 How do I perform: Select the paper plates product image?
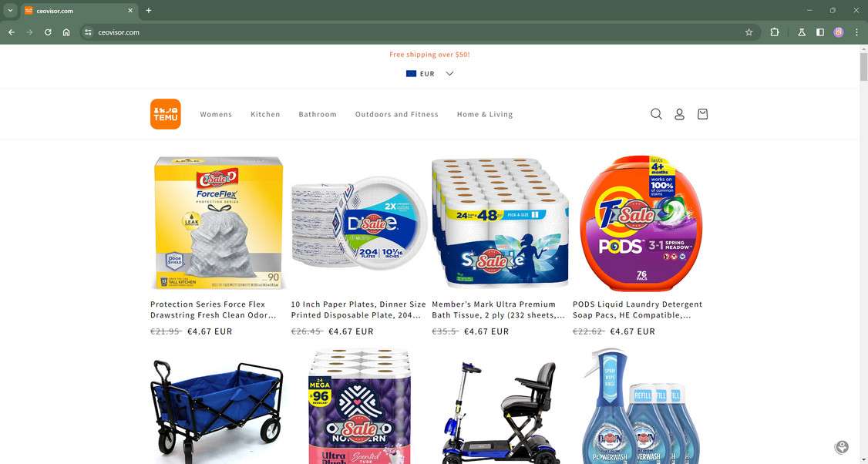click(x=358, y=224)
